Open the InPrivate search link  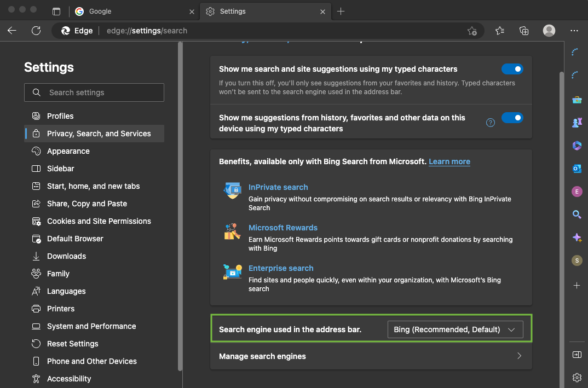coord(278,187)
